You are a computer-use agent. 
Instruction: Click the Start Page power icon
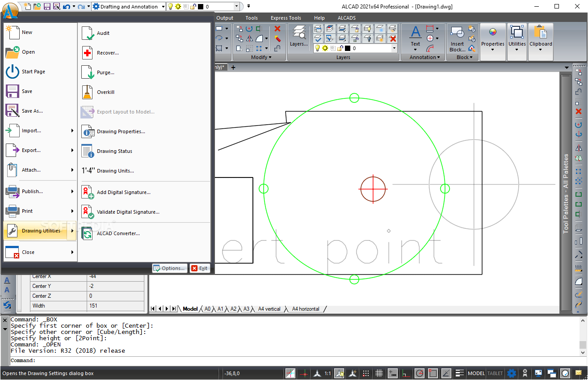point(13,72)
